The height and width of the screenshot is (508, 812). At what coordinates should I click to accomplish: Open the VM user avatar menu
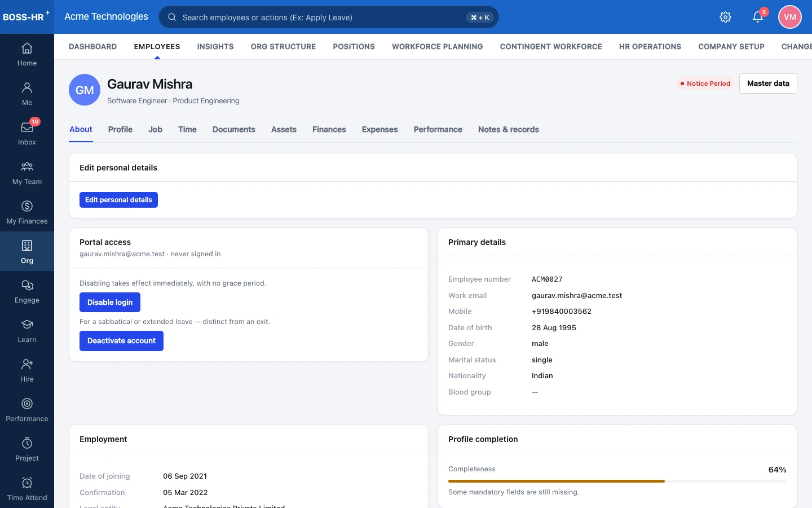790,17
